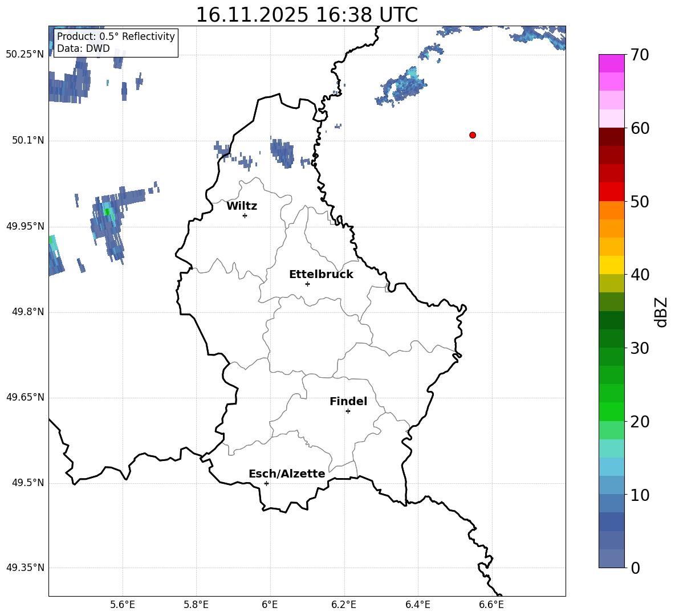Click the 6.2°E longitude label

click(344, 605)
